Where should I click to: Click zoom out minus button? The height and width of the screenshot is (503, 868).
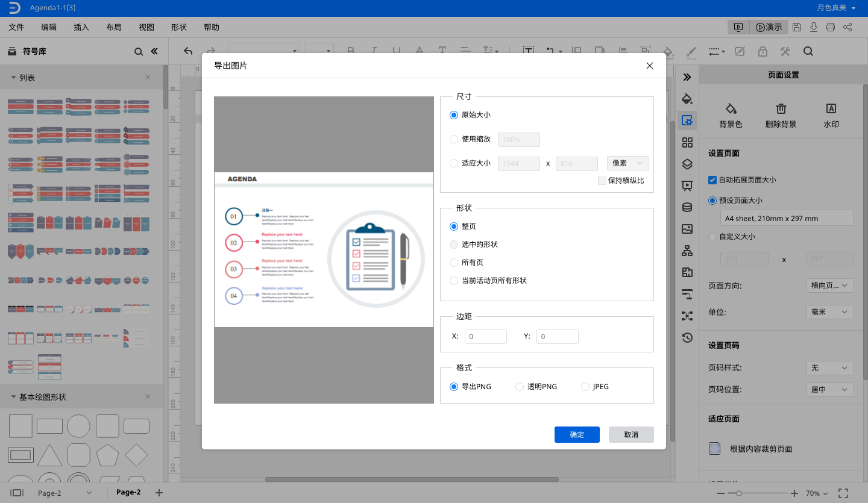(722, 493)
